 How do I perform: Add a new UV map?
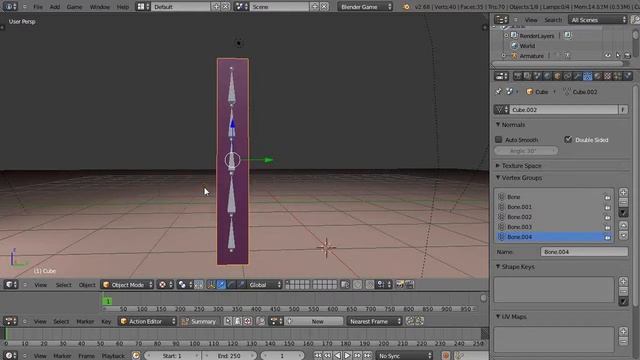pyautogui.click(x=623, y=331)
